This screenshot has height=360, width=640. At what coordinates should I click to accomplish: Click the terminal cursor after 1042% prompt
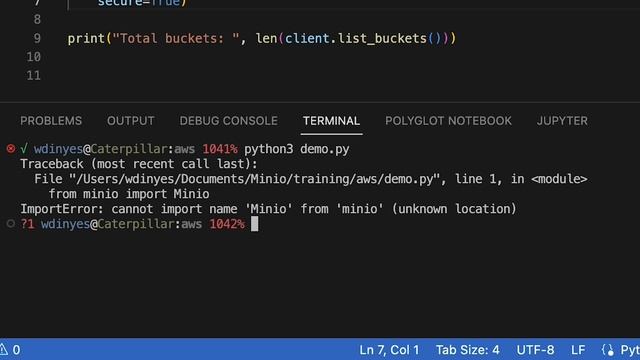pos(254,224)
